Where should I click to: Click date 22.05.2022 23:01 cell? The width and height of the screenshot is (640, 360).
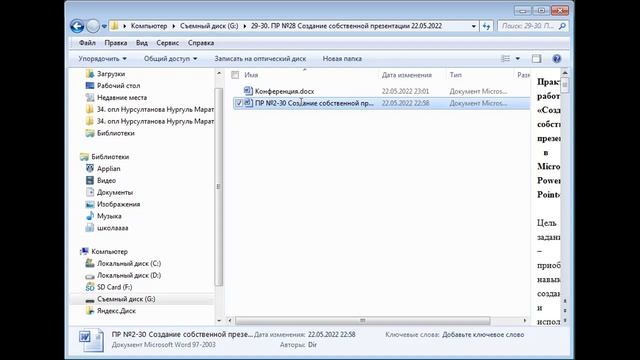coord(405,91)
